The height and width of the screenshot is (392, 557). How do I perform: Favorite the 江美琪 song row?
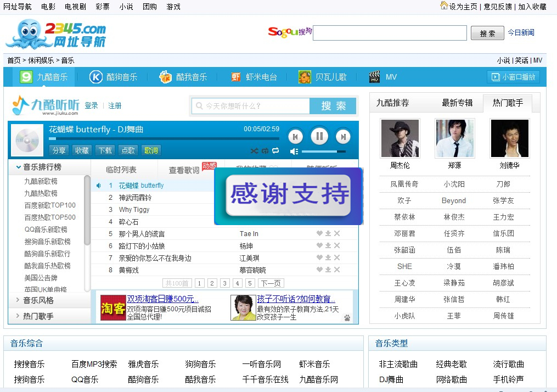[320, 257]
